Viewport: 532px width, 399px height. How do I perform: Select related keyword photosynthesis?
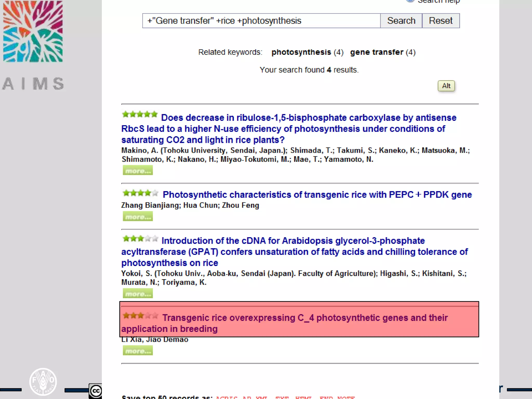[301, 52]
